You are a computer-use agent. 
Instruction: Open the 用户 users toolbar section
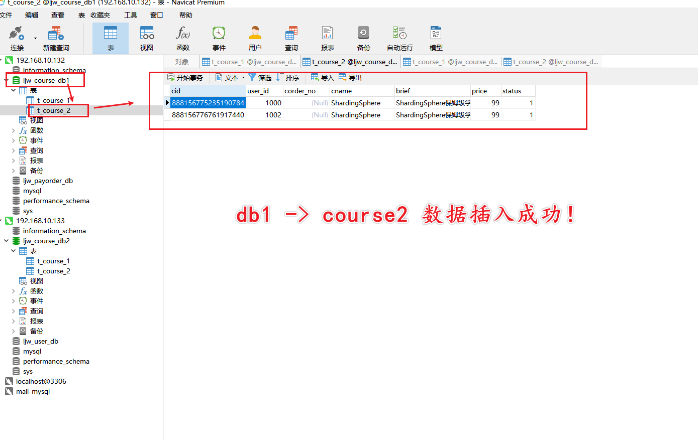pyautogui.click(x=255, y=38)
